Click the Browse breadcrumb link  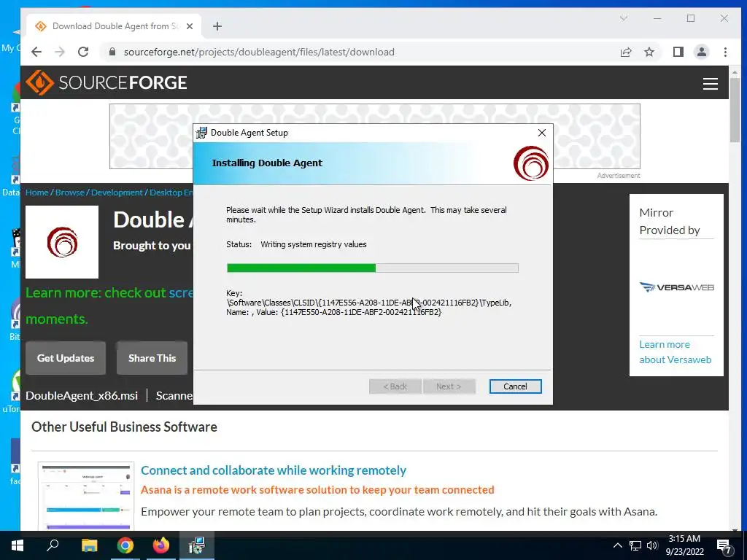pos(69,192)
